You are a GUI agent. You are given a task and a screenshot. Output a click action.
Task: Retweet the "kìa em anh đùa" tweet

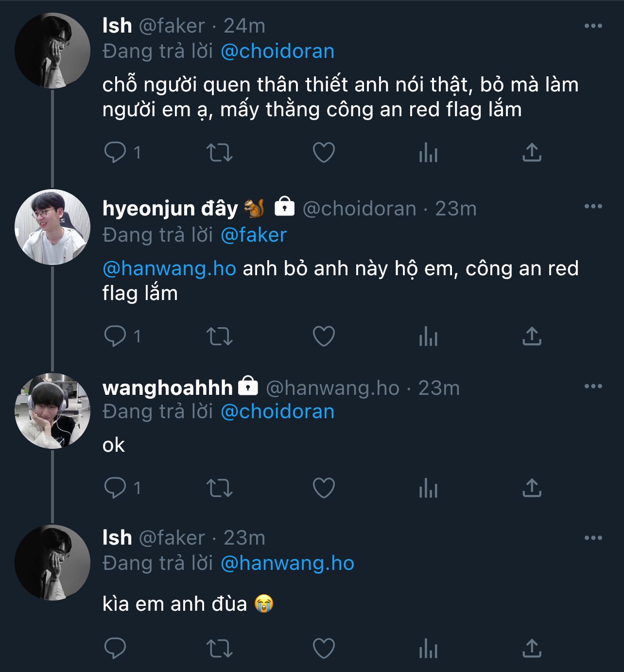pos(220,648)
